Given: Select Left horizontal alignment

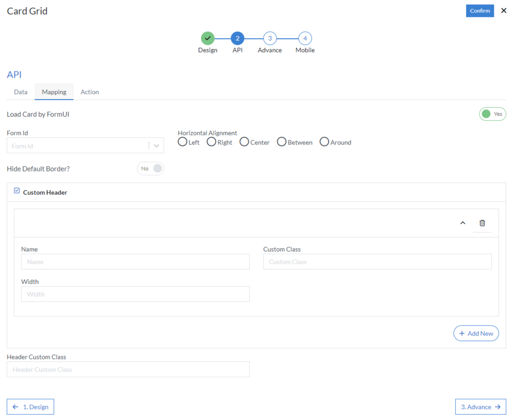Looking at the screenshot, I should pyautogui.click(x=182, y=142).
